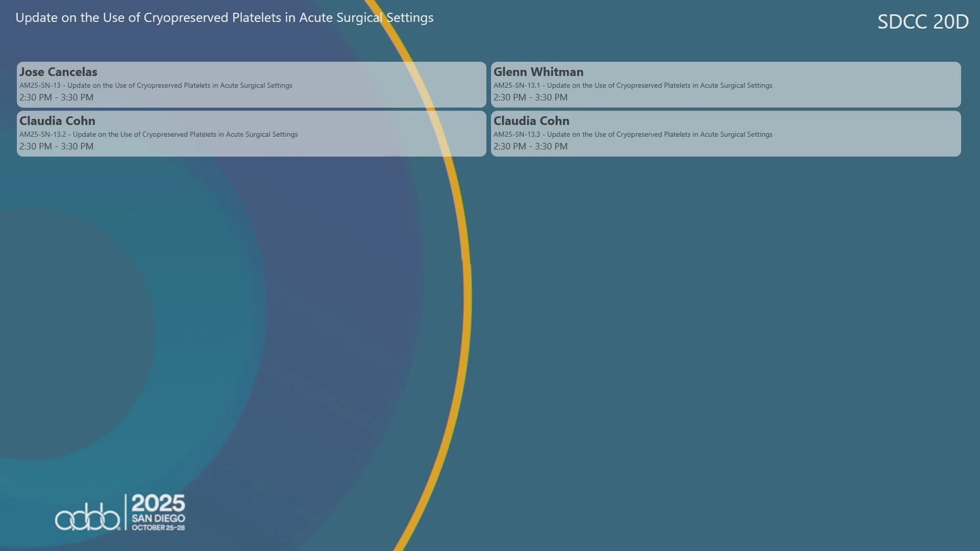Click the Glenn Whitman name heading
Image resolution: width=980 pixels, height=551 pixels.
(538, 72)
